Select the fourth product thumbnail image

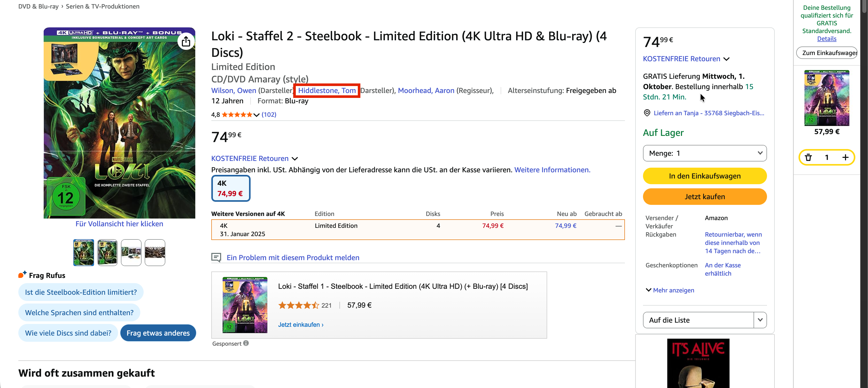pos(155,253)
